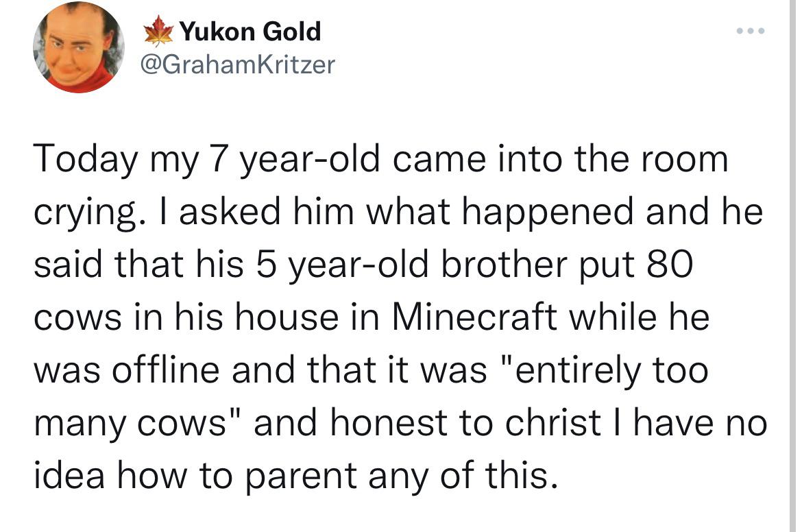The height and width of the screenshot is (532, 802).
Task: Click the word "Minecraft" in the tweet
Action: tap(474, 317)
